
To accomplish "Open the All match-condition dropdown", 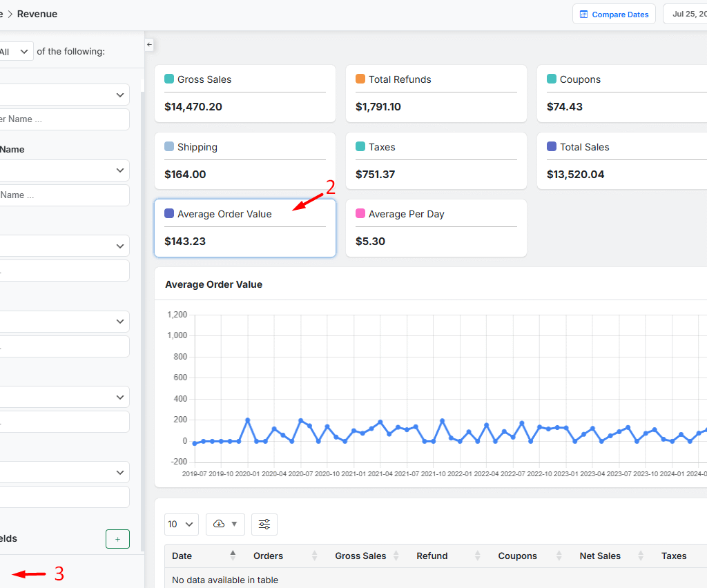I will (17, 51).
